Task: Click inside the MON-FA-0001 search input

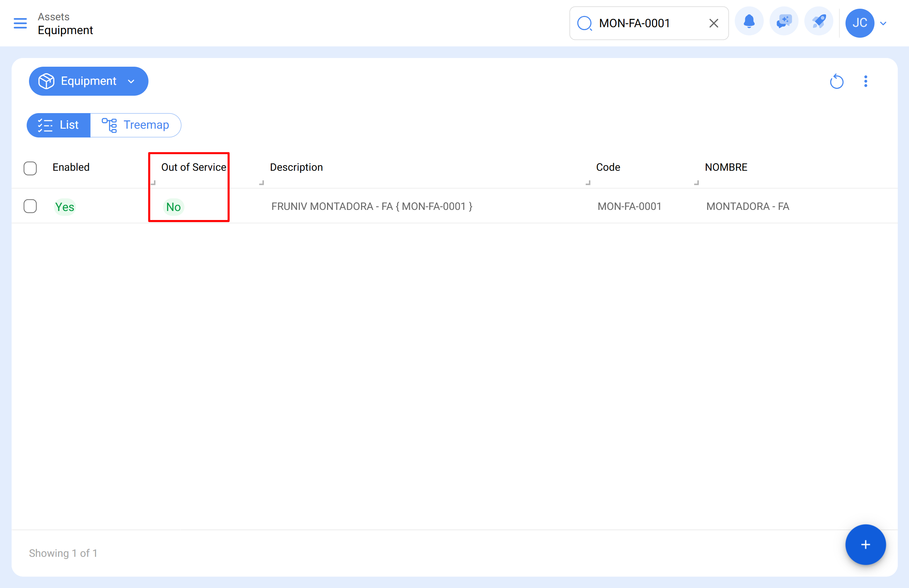Action: point(642,23)
